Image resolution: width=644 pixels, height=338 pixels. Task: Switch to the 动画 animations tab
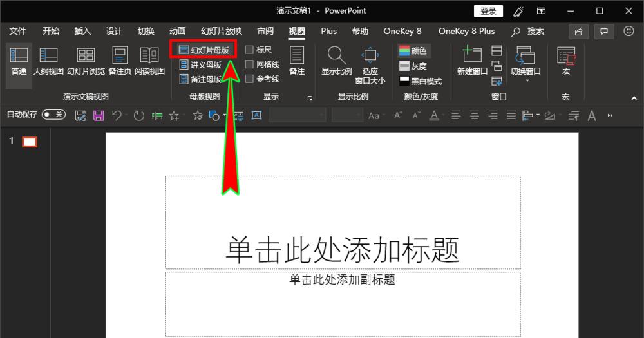(x=178, y=31)
